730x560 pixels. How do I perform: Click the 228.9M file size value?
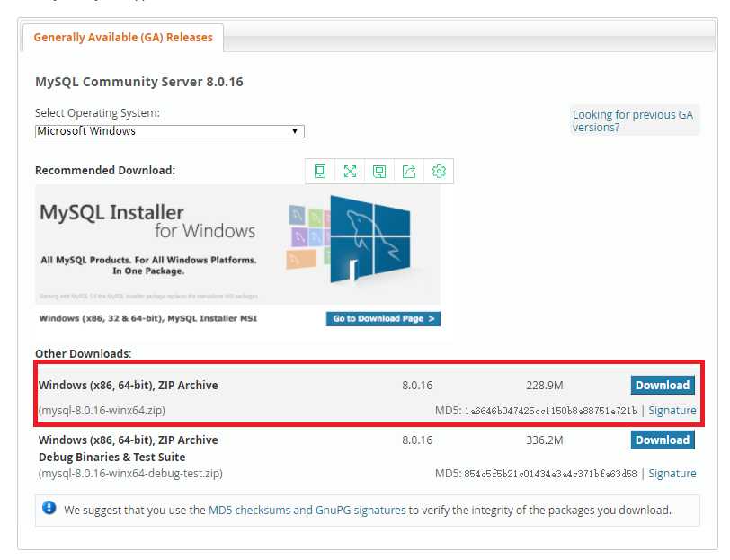click(545, 386)
